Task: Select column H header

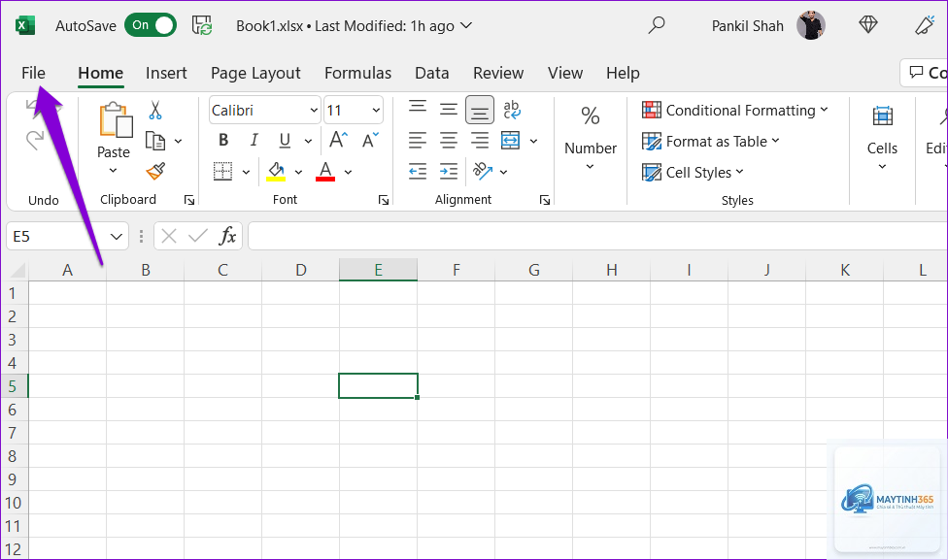Action: [x=612, y=270]
